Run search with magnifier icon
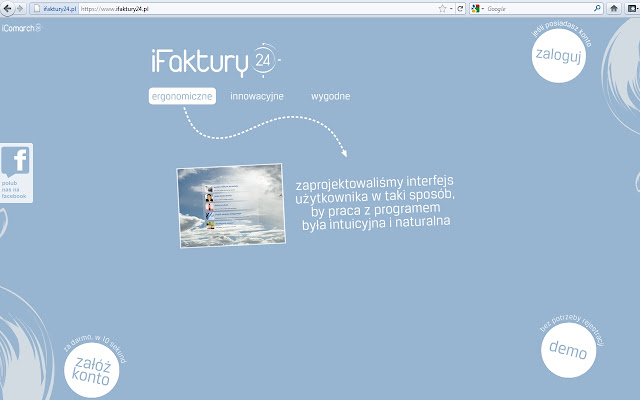 597,9
